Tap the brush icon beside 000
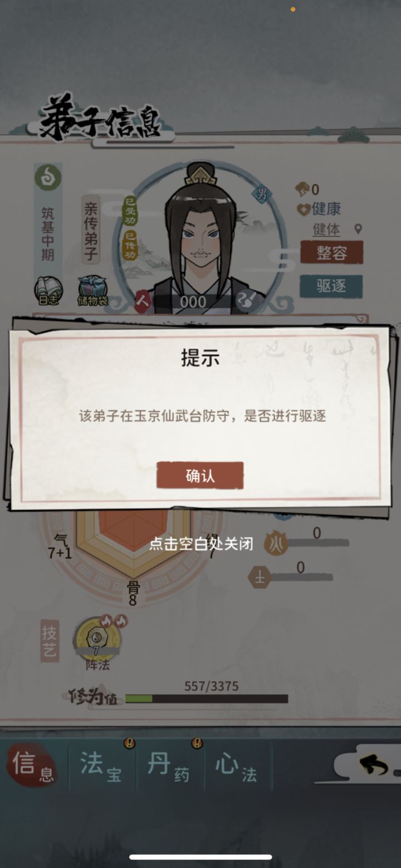 [244, 302]
